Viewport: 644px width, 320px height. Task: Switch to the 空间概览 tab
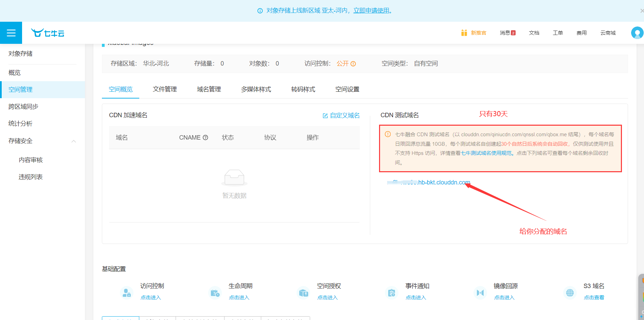(121, 89)
